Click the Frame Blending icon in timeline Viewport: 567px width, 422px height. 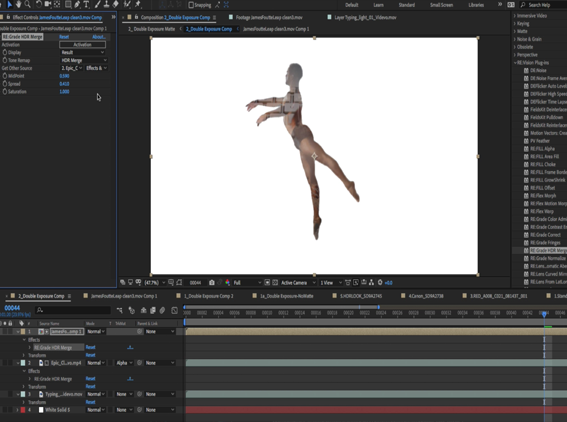pyautogui.click(x=153, y=310)
